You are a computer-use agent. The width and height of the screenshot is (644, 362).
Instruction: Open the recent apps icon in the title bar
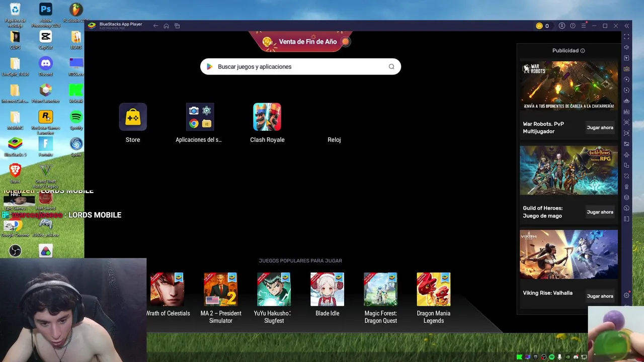[x=177, y=26]
